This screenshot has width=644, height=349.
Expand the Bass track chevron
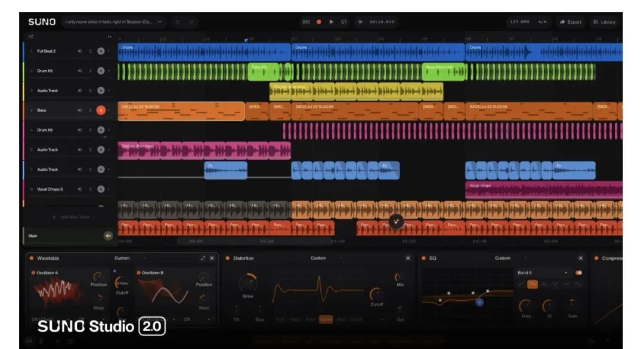click(x=109, y=110)
